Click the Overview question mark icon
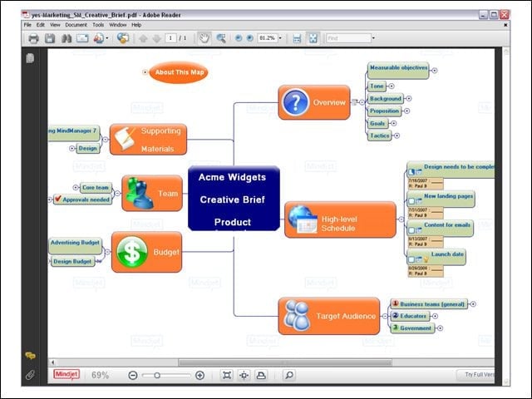Viewport: 532px width, 399px height. pyautogui.click(x=296, y=102)
